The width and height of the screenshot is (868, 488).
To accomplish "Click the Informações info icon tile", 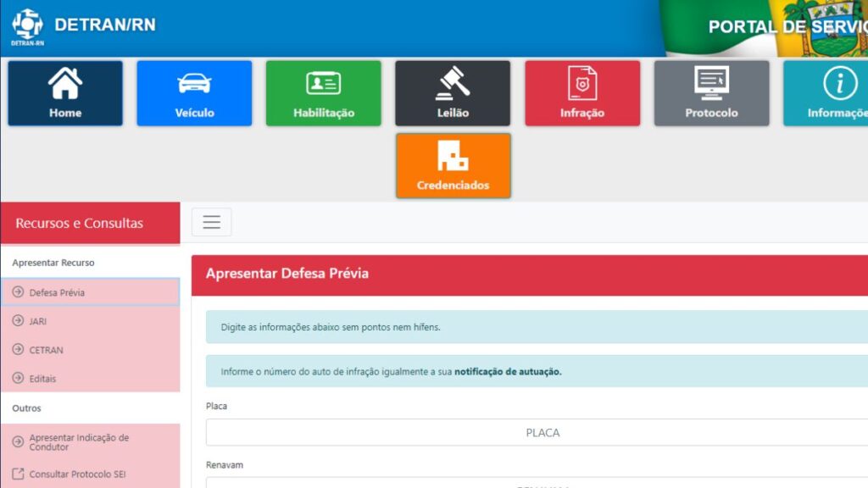I will [x=831, y=93].
